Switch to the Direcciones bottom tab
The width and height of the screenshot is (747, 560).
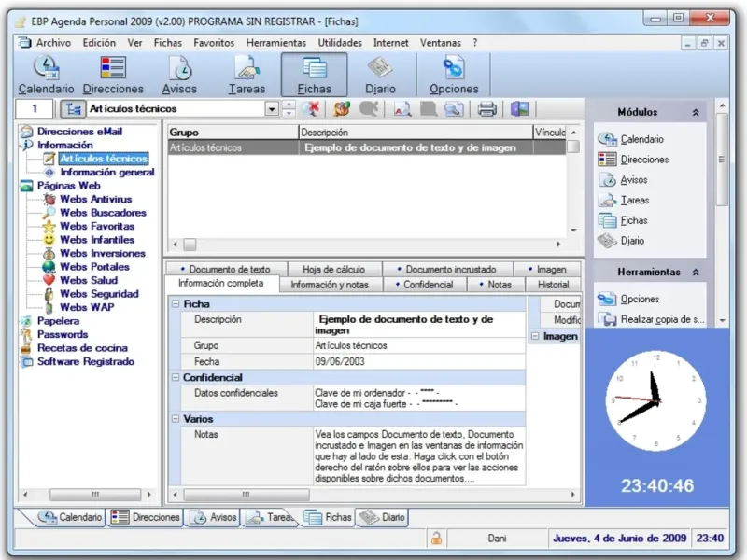[x=145, y=517]
